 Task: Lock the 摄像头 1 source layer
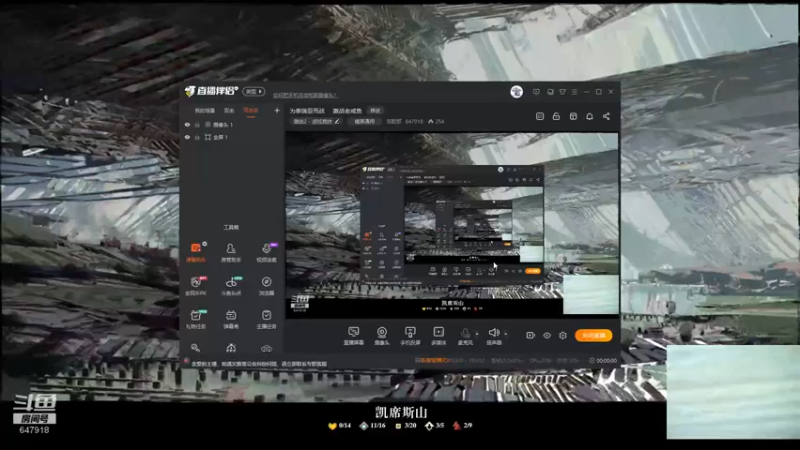click(197, 124)
